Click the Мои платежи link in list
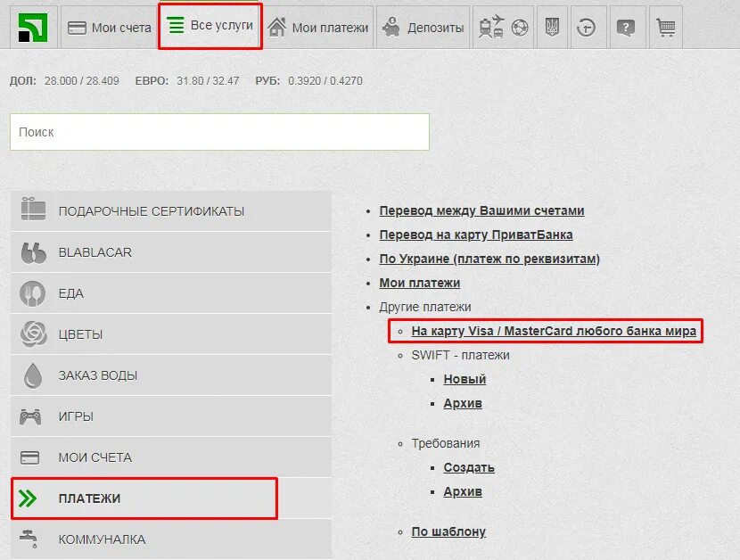 tap(420, 283)
